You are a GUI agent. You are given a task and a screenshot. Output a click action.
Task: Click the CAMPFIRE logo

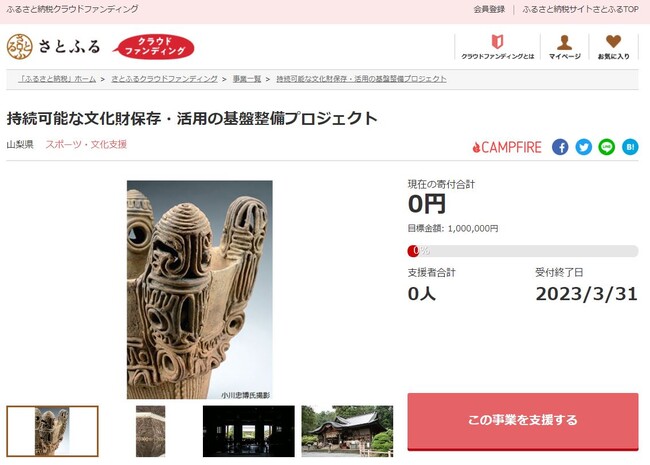[507, 147]
